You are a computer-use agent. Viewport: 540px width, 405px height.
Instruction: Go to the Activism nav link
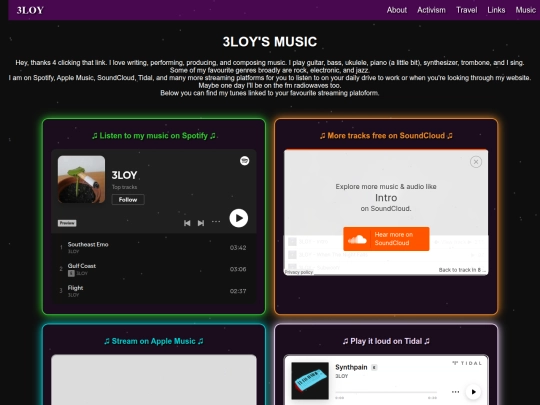[431, 10]
